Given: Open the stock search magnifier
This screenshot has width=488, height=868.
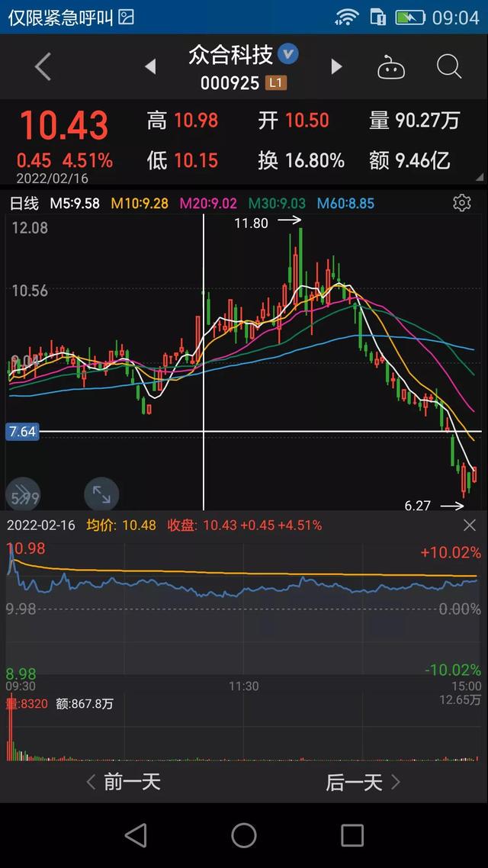Looking at the screenshot, I should [x=448, y=67].
